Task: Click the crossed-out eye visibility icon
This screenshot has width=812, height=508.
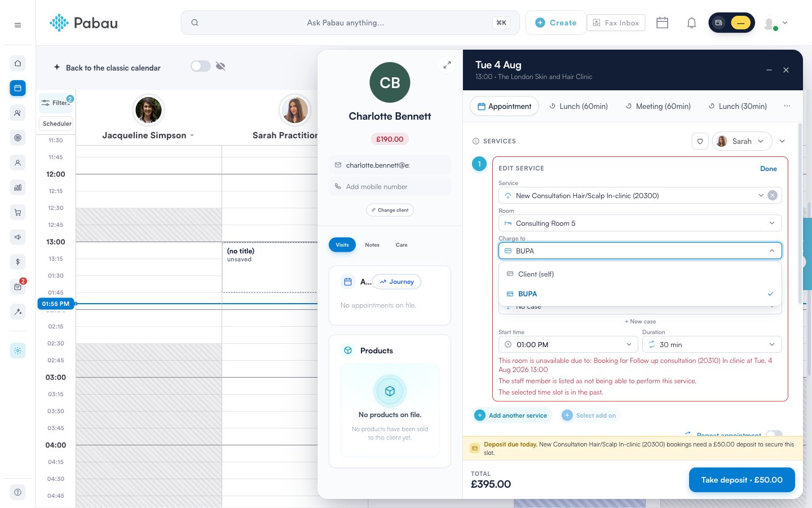Action: tap(220, 67)
